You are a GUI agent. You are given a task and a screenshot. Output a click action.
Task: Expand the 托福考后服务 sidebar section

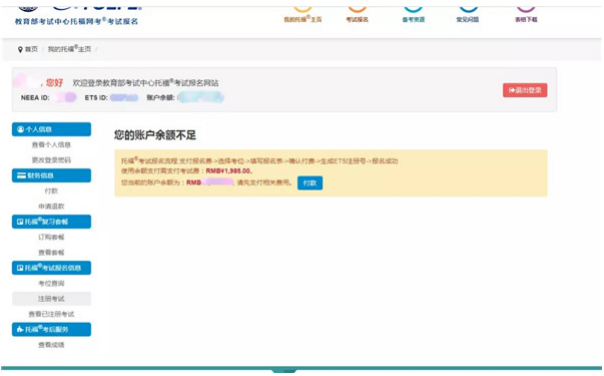click(52, 329)
